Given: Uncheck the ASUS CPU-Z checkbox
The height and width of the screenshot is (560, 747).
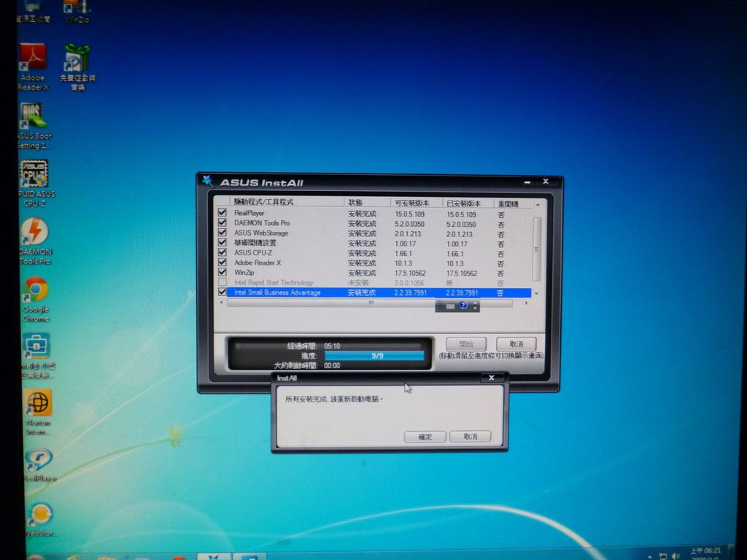Looking at the screenshot, I should pos(222,252).
